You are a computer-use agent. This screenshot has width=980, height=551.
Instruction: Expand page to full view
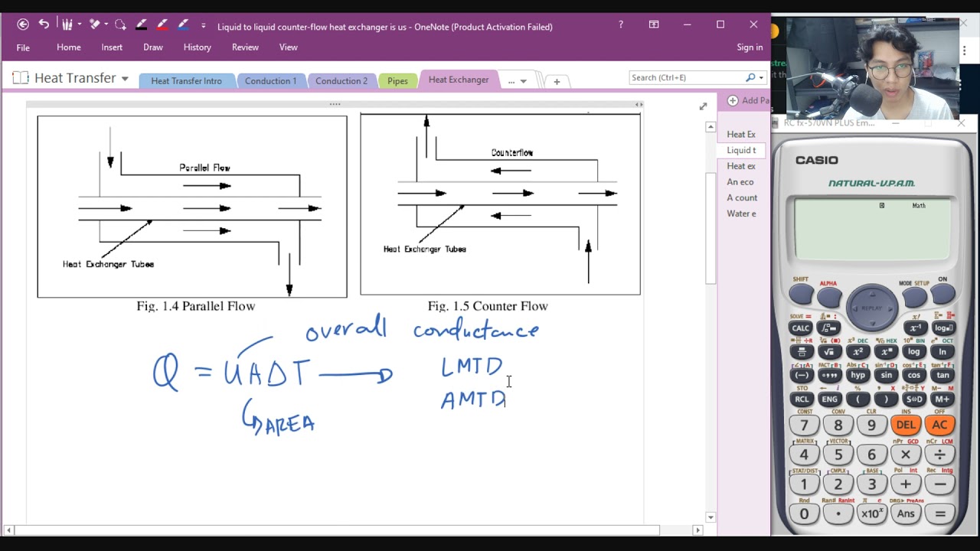click(703, 106)
